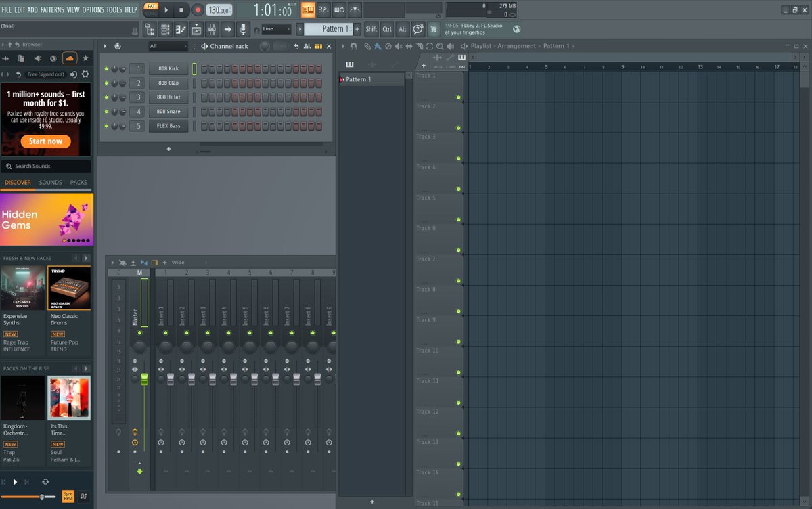Open the FILE menu

pyautogui.click(x=7, y=9)
